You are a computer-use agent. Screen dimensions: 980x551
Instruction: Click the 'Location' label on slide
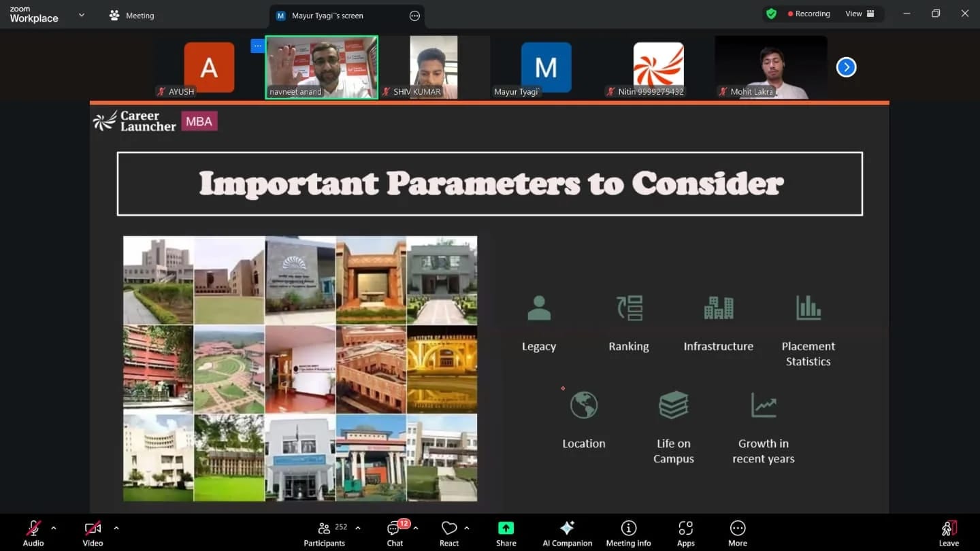(x=584, y=444)
